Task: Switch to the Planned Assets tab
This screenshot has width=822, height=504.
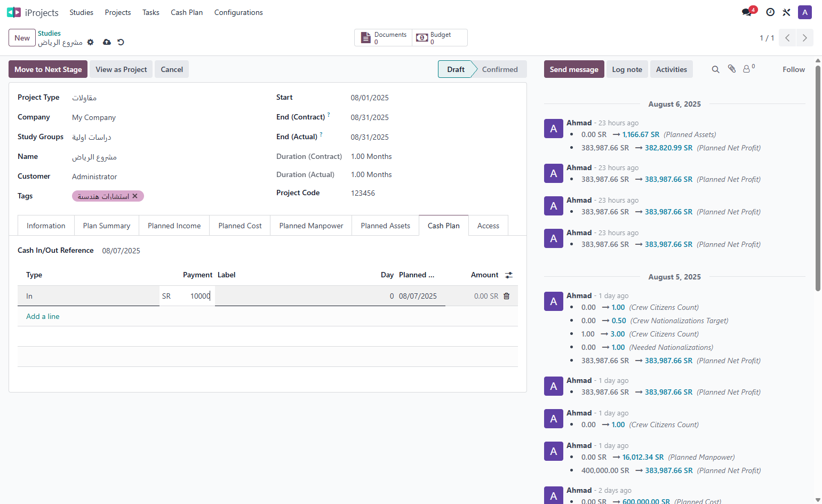Action: click(386, 226)
